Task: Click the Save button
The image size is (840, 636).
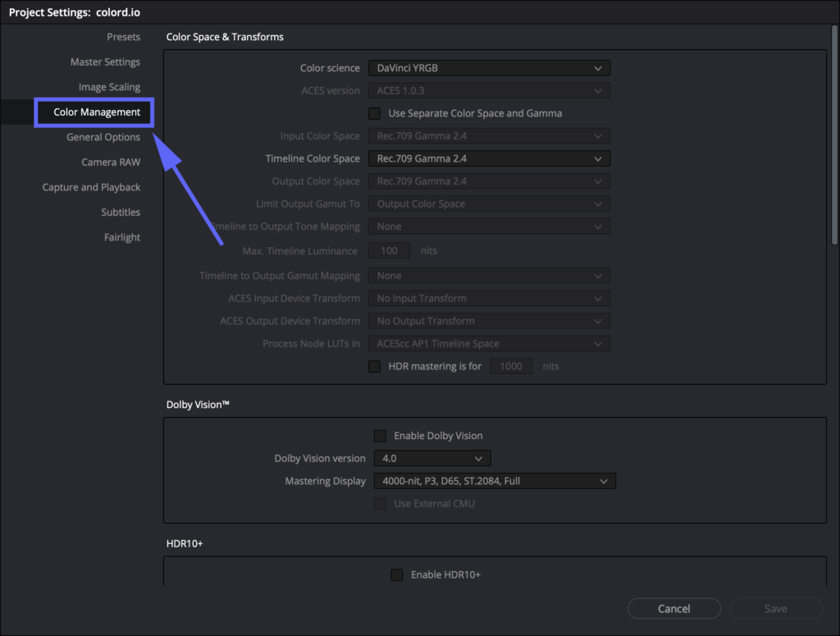Action: [x=774, y=608]
